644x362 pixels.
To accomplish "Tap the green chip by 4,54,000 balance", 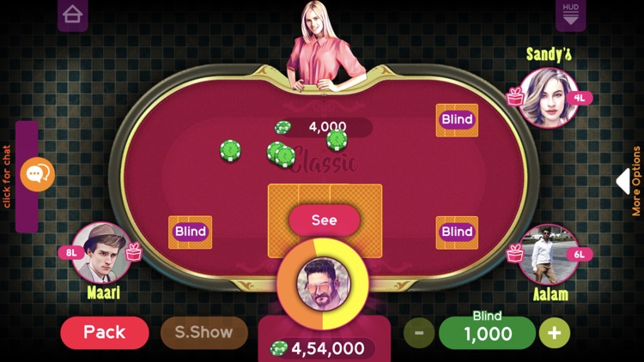I will (x=278, y=348).
